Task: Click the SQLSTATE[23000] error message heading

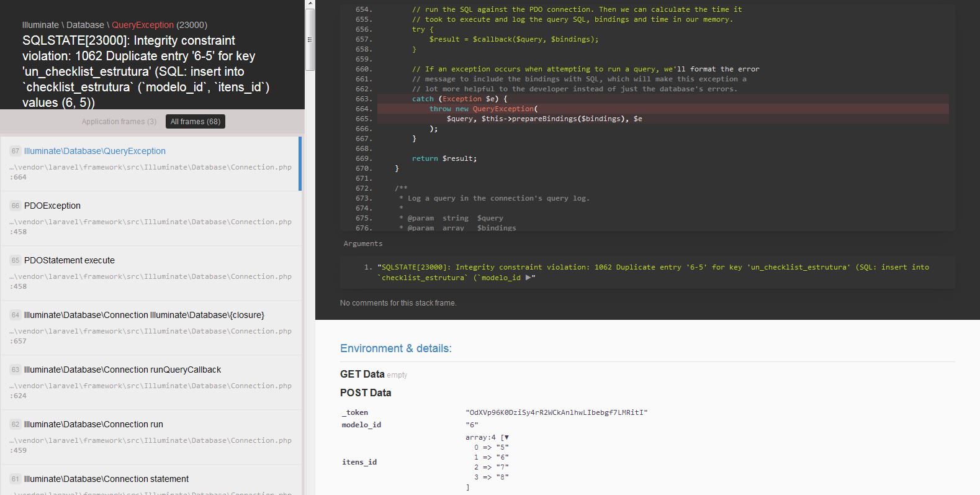Action: (x=146, y=71)
